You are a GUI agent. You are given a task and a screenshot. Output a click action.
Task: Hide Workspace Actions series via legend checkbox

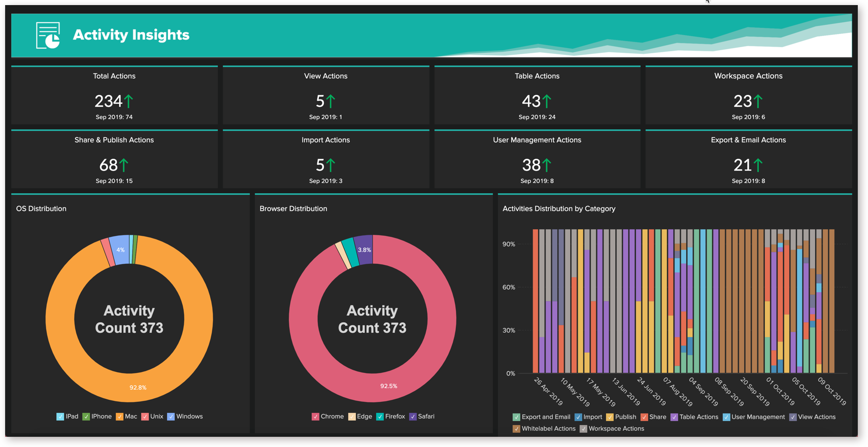pos(583,429)
